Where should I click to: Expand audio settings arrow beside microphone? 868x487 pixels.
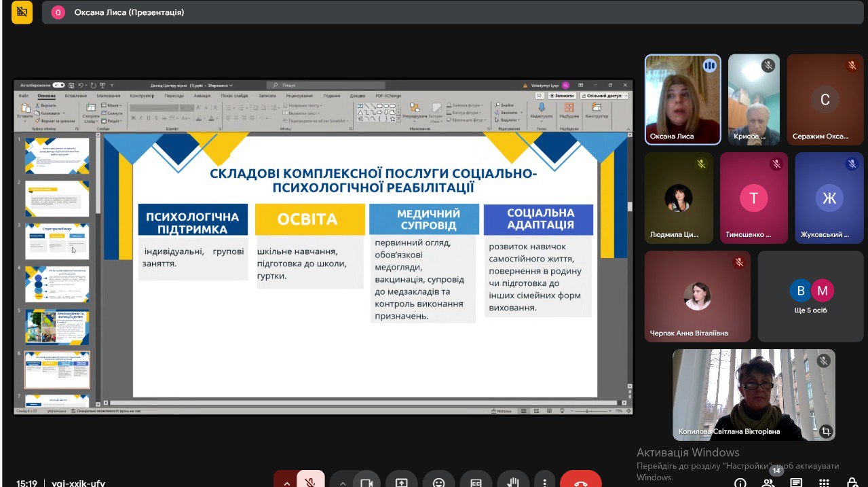click(x=286, y=482)
